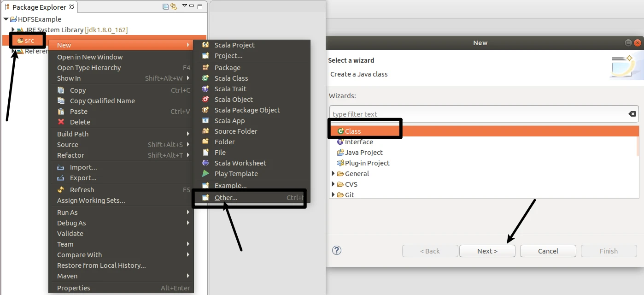644x295 pixels.
Task: Expand the General wizard category
Action: coord(334,174)
